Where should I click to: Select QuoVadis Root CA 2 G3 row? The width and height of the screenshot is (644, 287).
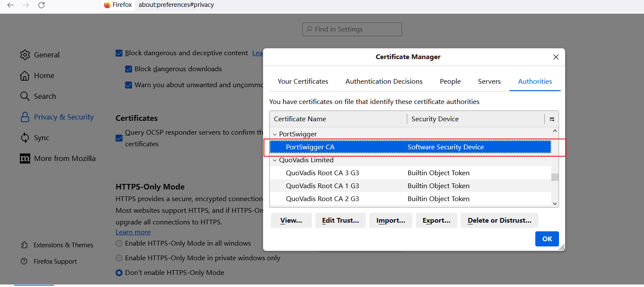[x=410, y=199]
